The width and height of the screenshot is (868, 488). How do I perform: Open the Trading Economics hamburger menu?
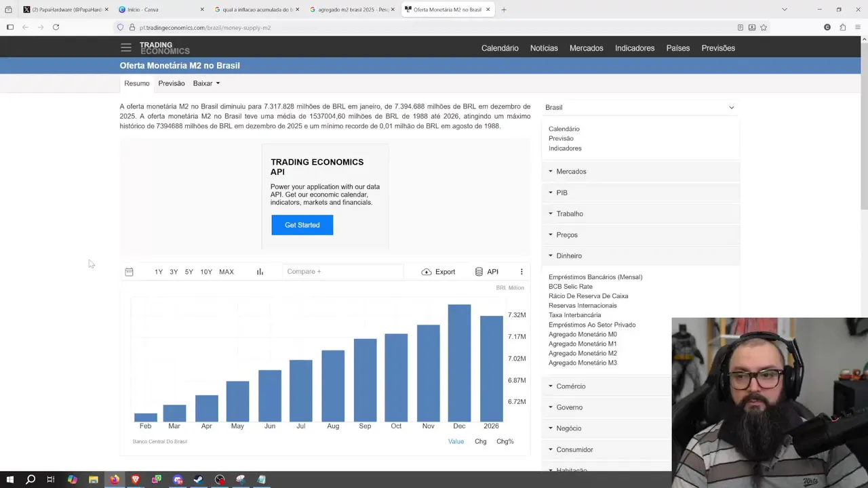click(125, 47)
